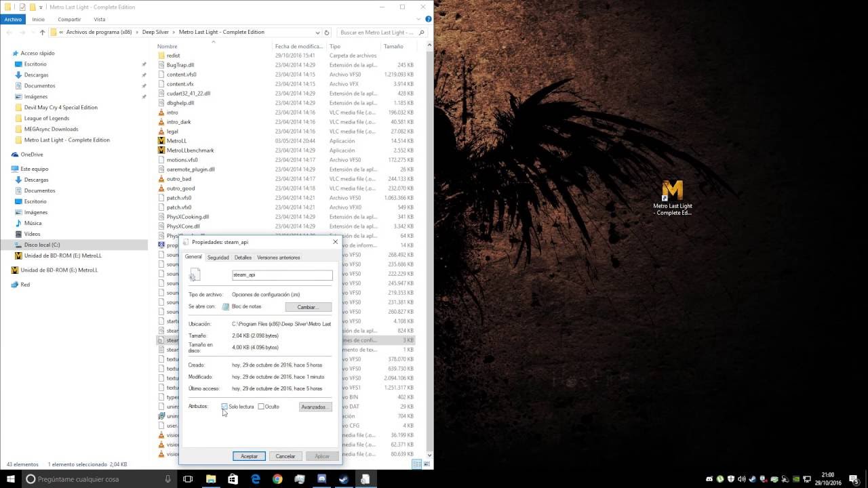Switch to large icons view

[x=425, y=464]
